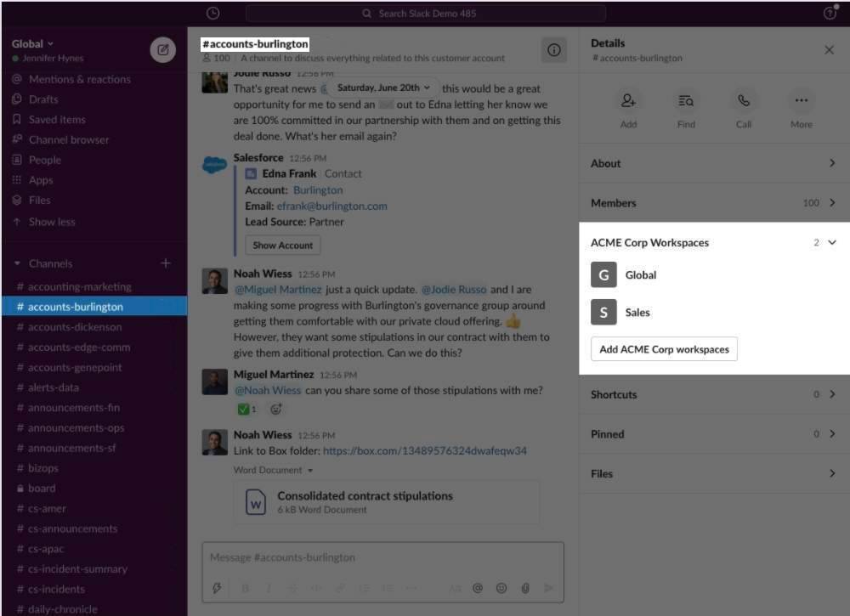This screenshot has width=850, height=616.
Task: Click the compose new message button
Action: click(x=162, y=50)
